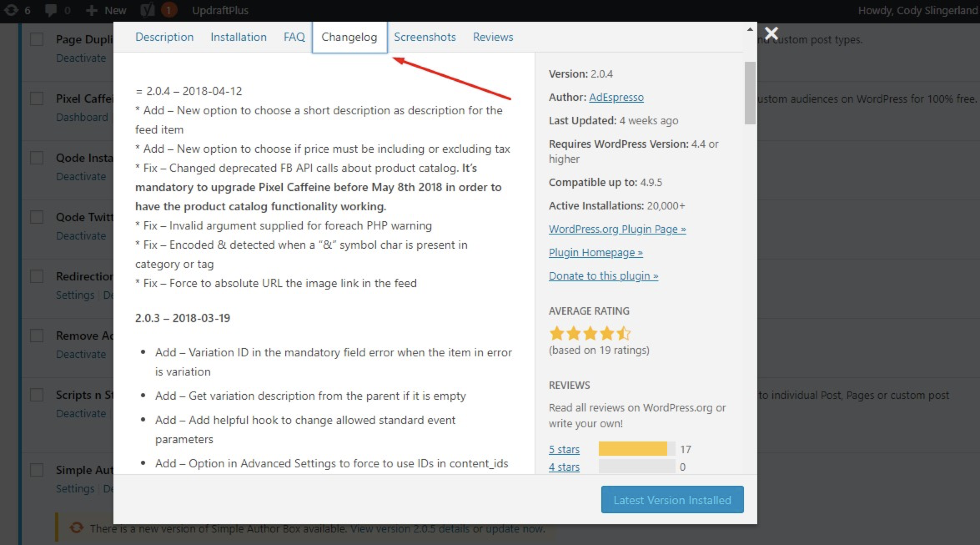Open the comments bubble icon

point(51,10)
